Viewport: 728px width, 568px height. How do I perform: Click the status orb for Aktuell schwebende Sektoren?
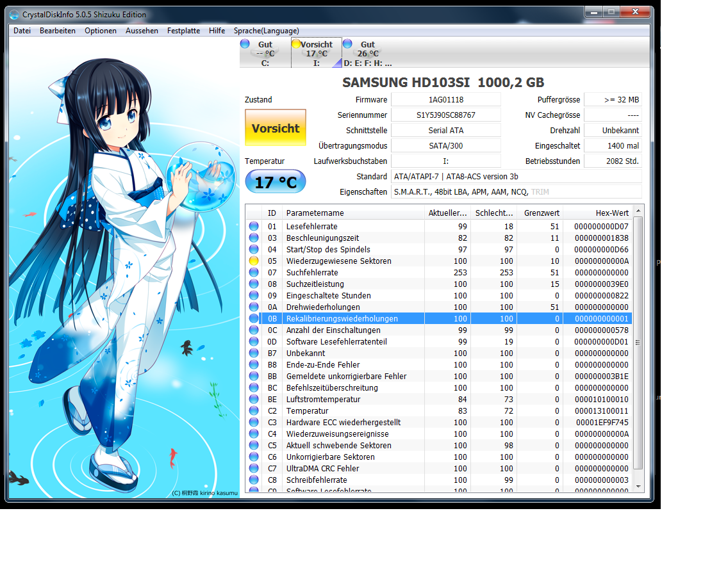coord(254,445)
